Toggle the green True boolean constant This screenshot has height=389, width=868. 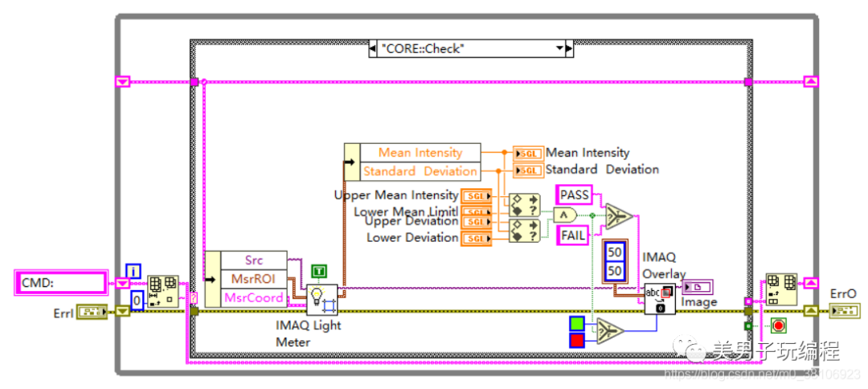(x=319, y=271)
